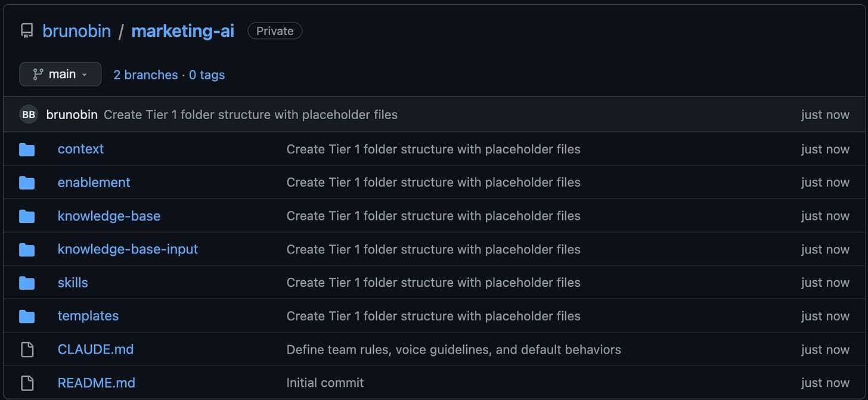This screenshot has height=400, width=868.
Task: Select the folder icon beside context
Action: point(27,149)
